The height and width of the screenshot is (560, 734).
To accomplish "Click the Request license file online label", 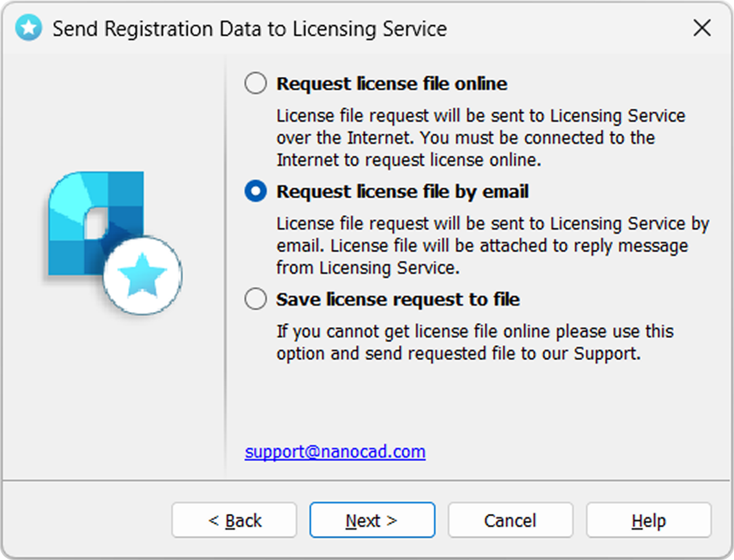I will pos(392,84).
